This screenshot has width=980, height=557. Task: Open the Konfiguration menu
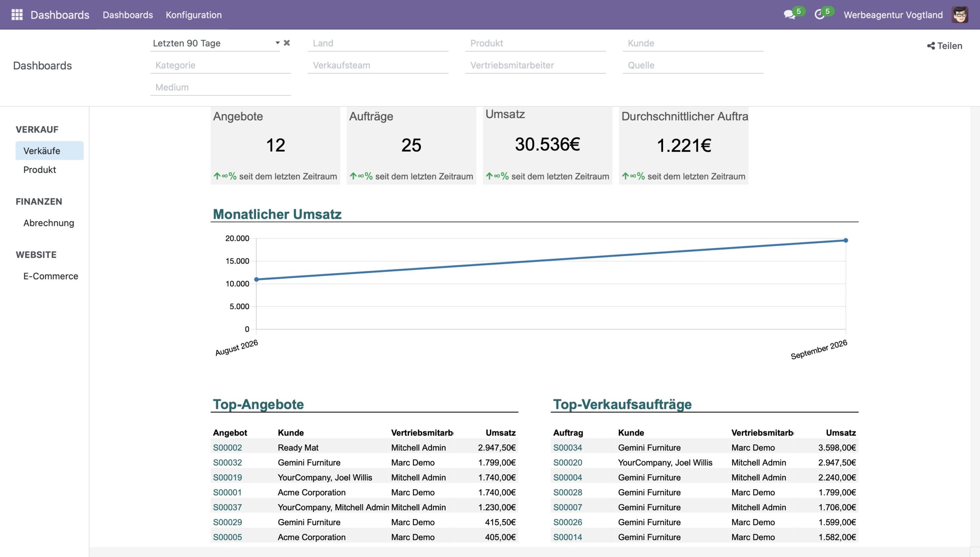click(194, 15)
